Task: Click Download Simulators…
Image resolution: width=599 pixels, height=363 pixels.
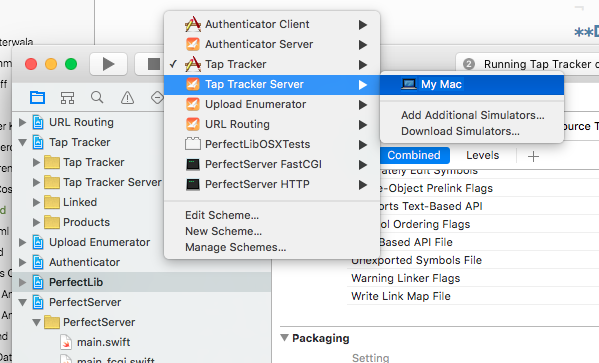Action: point(460,131)
